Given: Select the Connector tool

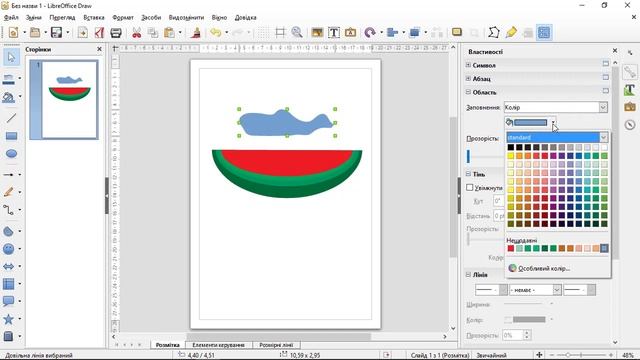Looking at the screenshot, I should pyautogui.click(x=9, y=210).
